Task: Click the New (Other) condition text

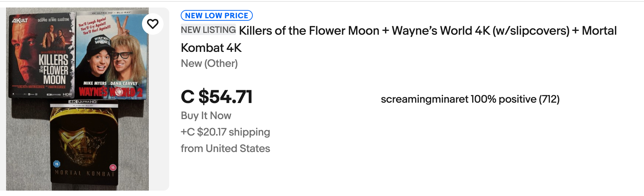Action: click(209, 63)
